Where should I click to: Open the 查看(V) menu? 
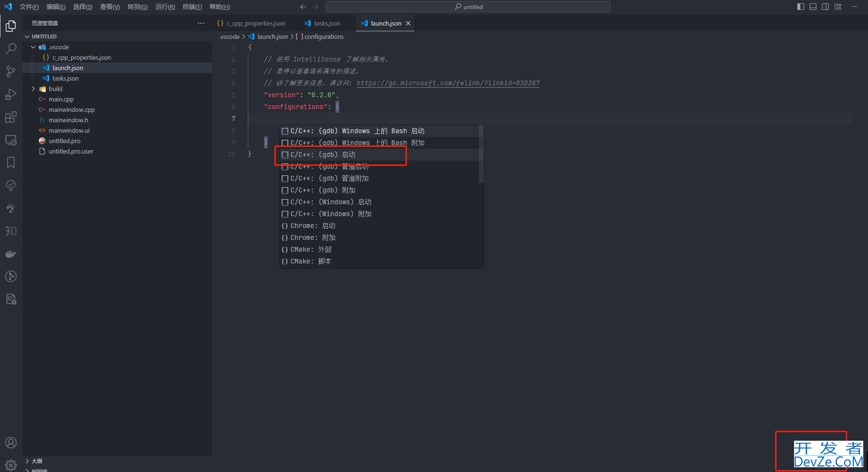110,7
